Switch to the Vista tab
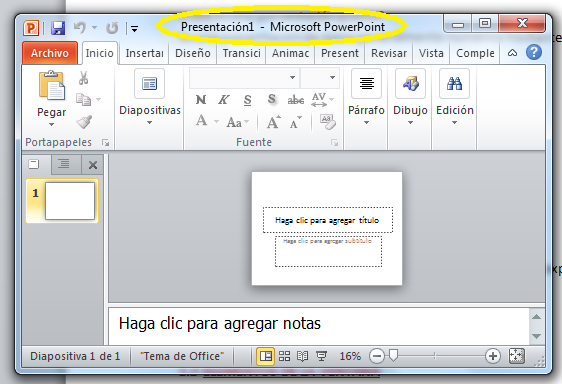 (431, 53)
